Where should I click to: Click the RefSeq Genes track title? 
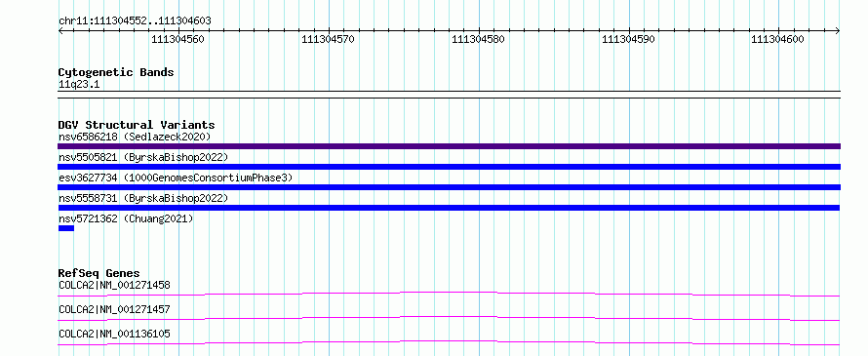point(99,273)
